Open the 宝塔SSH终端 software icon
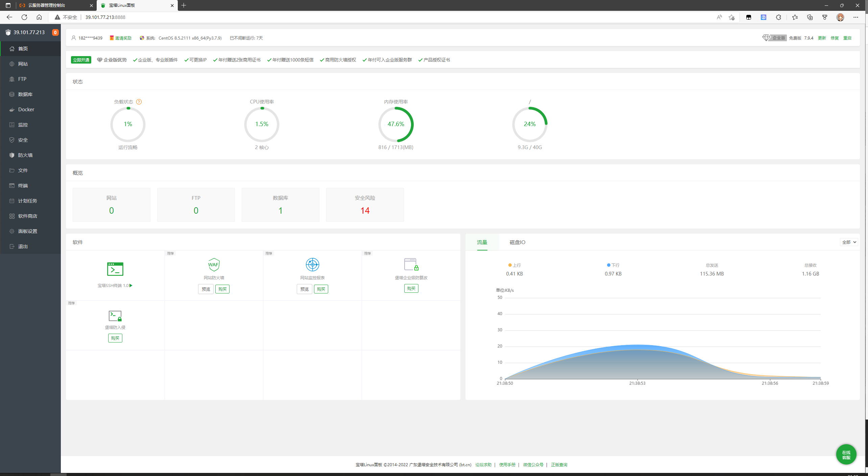This screenshot has width=868, height=476. (x=115, y=269)
